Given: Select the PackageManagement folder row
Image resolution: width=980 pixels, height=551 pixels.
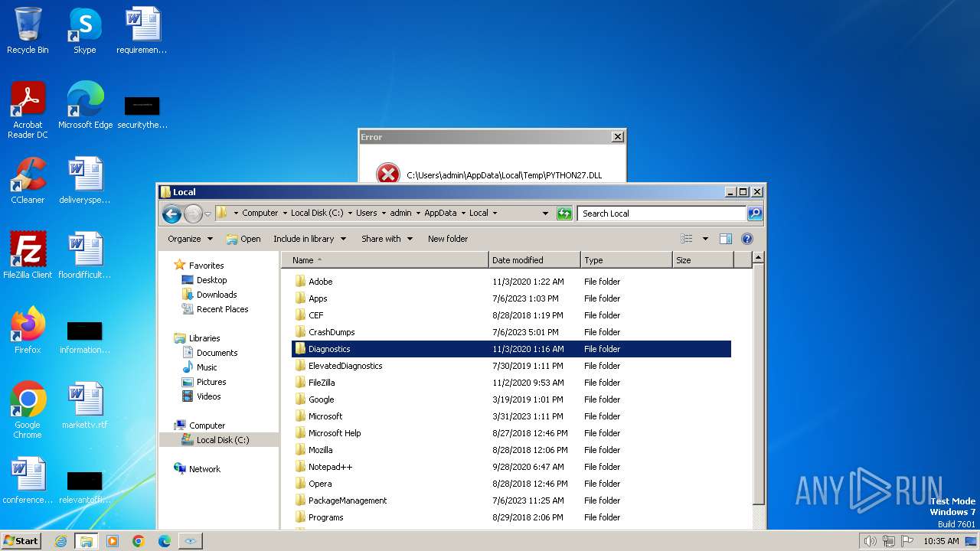Looking at the screenshot, I should [511, 500].
